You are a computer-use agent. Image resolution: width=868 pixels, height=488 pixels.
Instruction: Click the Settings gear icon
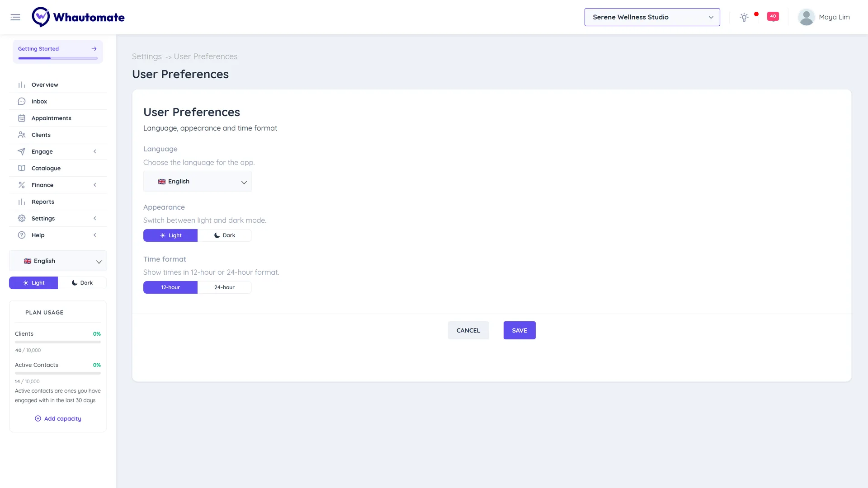22,219
